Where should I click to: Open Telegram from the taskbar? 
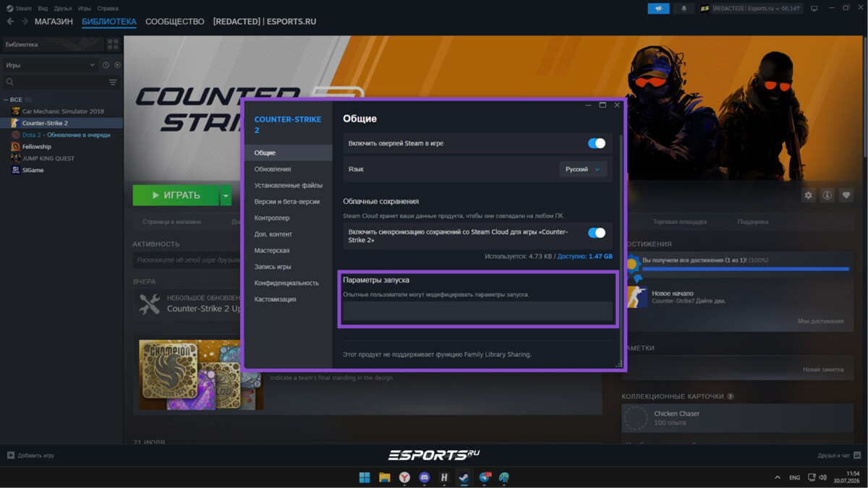point(484,477)
